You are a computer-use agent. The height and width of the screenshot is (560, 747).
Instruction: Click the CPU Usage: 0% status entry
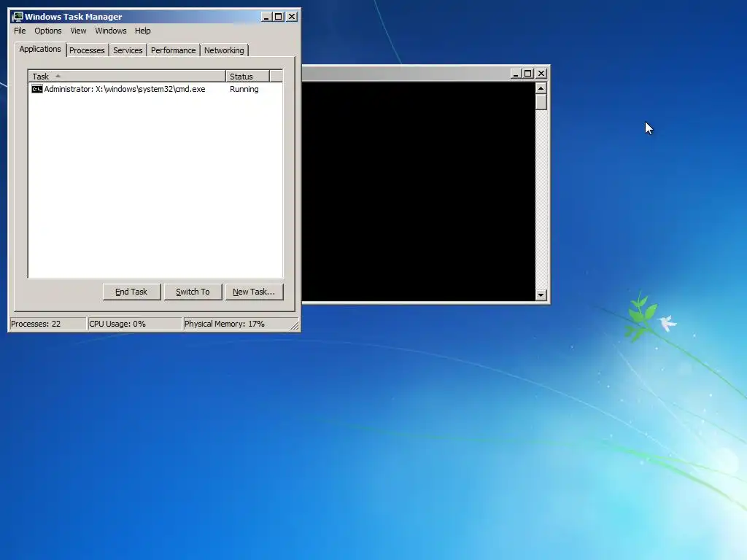point(135,324)
